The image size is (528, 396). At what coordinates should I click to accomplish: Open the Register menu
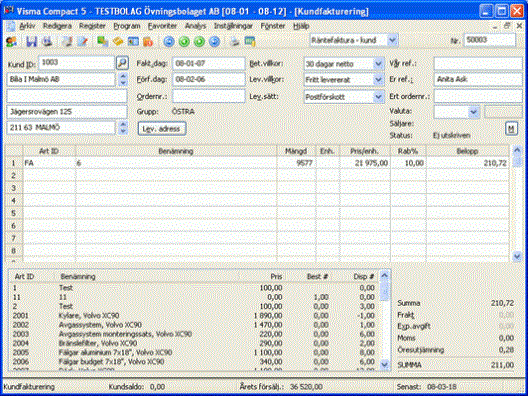[92, 26]
